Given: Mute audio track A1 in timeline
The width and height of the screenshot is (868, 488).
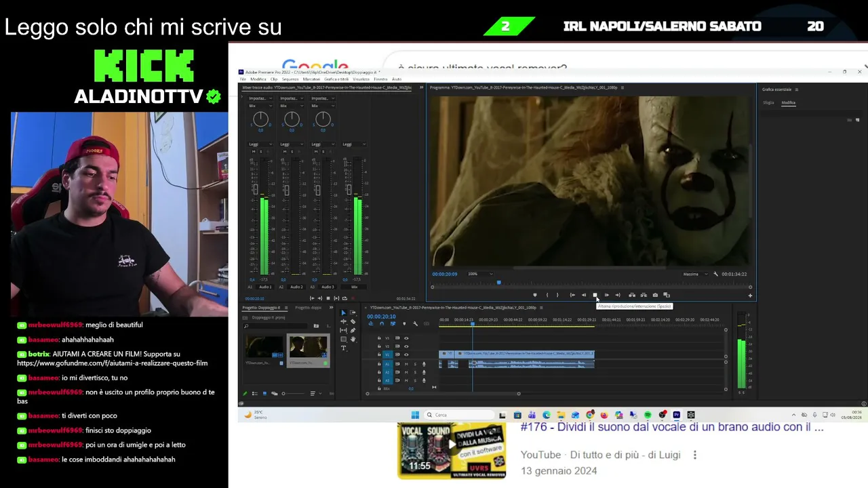Looking at the screenshot, I should [406, 364].
